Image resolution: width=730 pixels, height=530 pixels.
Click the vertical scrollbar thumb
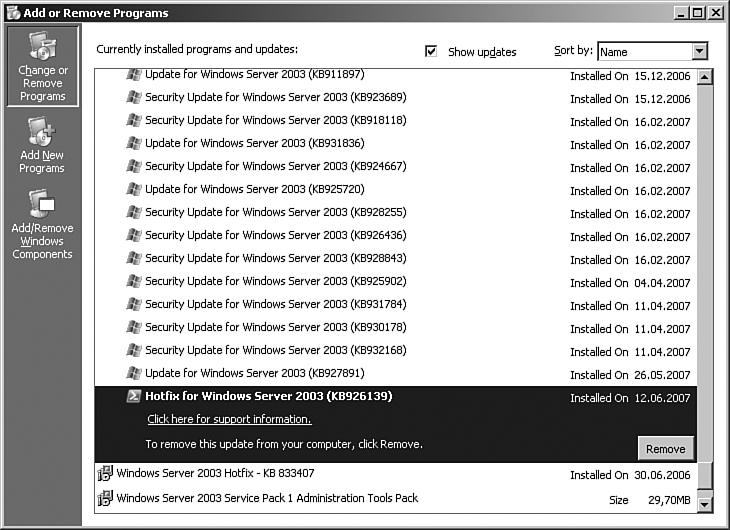tap(705, 475)
